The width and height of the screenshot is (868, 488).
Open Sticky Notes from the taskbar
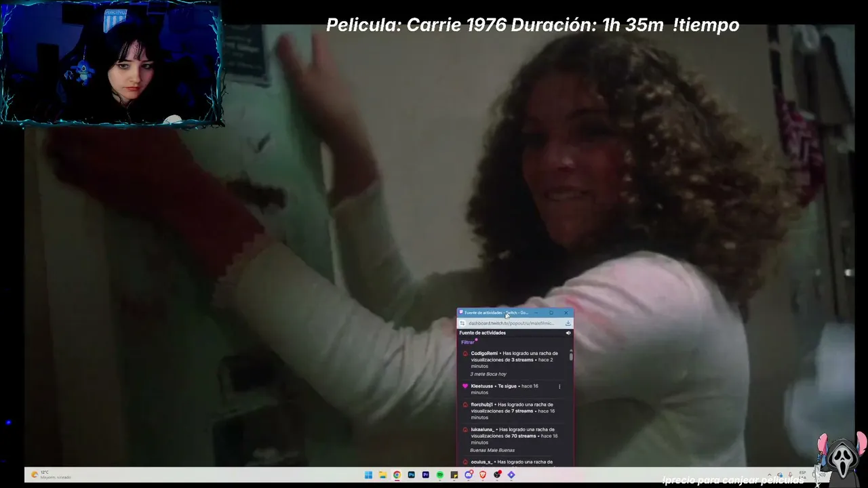point(454,475)
